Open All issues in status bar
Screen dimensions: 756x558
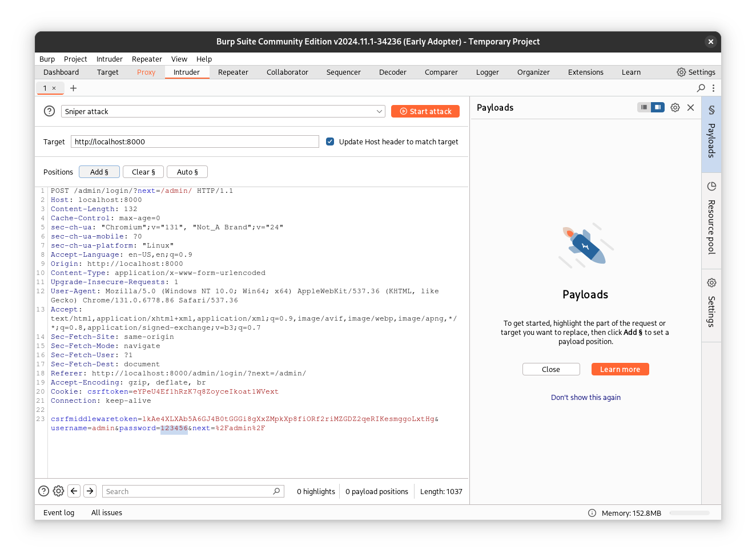(x=107, y=513)
